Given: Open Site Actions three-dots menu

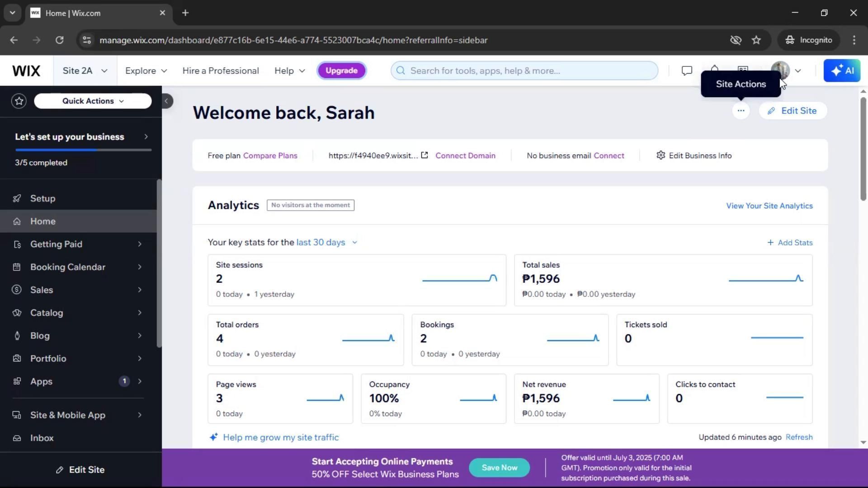Looking at the screenshot, I should [x=741, y=111].
